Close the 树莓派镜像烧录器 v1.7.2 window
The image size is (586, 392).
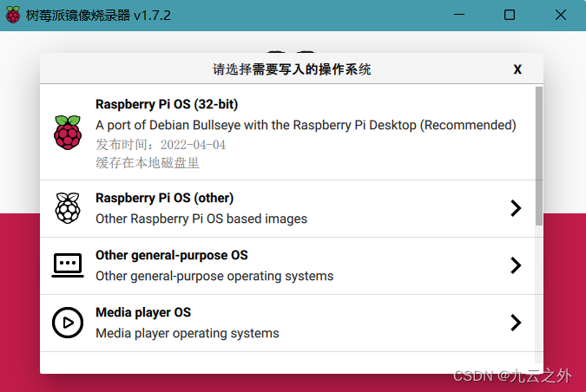coord(561,15)
